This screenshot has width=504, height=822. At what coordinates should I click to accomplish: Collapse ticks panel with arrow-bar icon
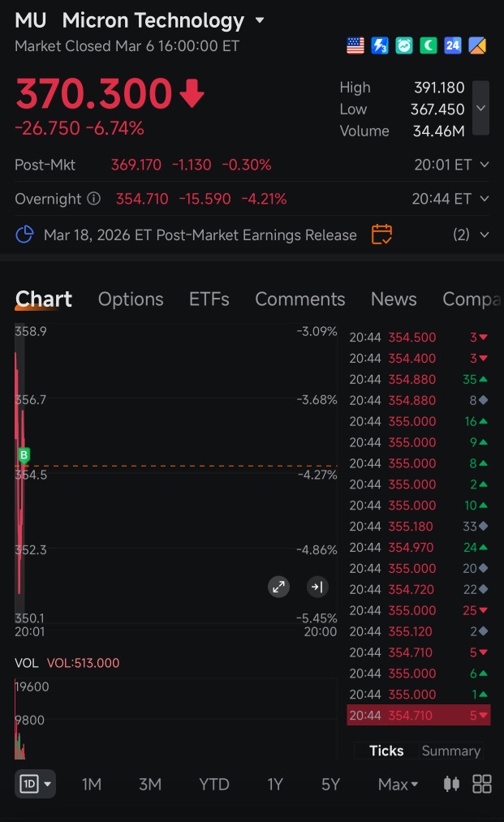pos(317,587)
